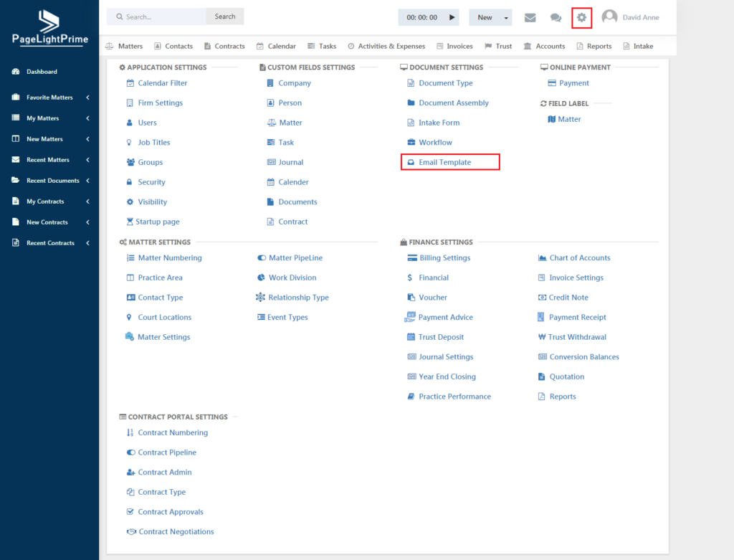This screenshot has width=734, height=560.
Task: Click the Startup page hourglass icon
Action: point(130,222)
